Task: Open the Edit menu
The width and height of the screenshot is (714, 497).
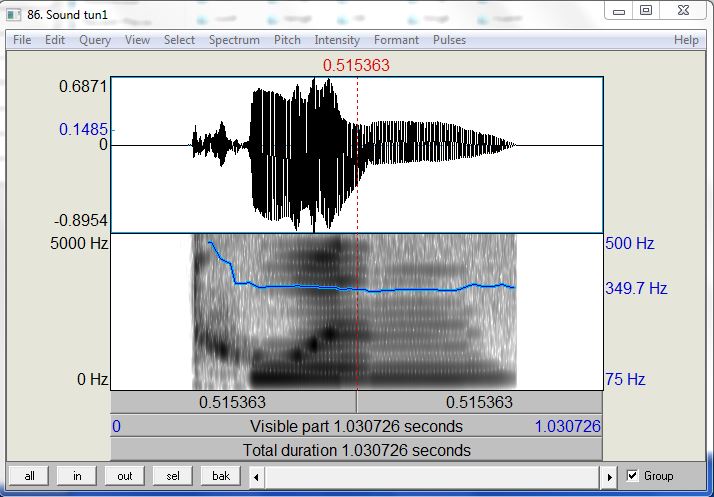Action: pyautogui.click(x=55, y=40)
